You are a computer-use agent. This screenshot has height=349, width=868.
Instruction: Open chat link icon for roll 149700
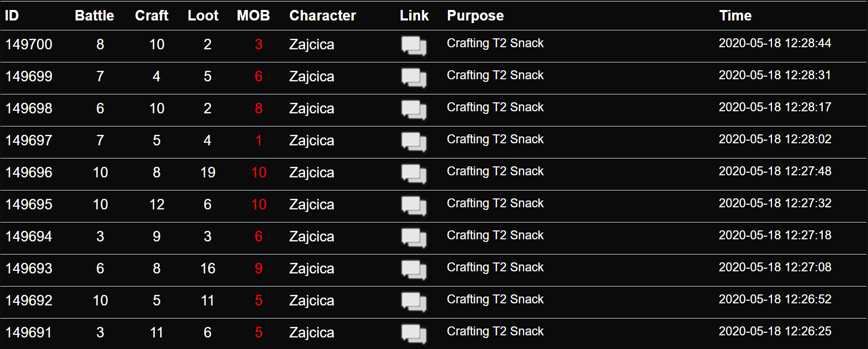tap(414, 46)
